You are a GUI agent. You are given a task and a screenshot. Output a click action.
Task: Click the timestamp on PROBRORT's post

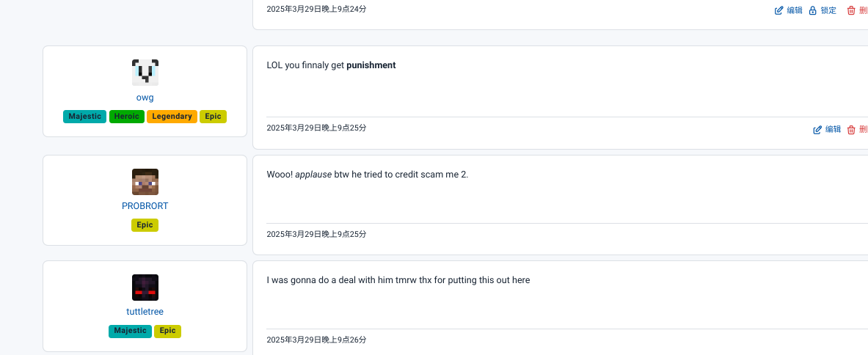(316, 234)
